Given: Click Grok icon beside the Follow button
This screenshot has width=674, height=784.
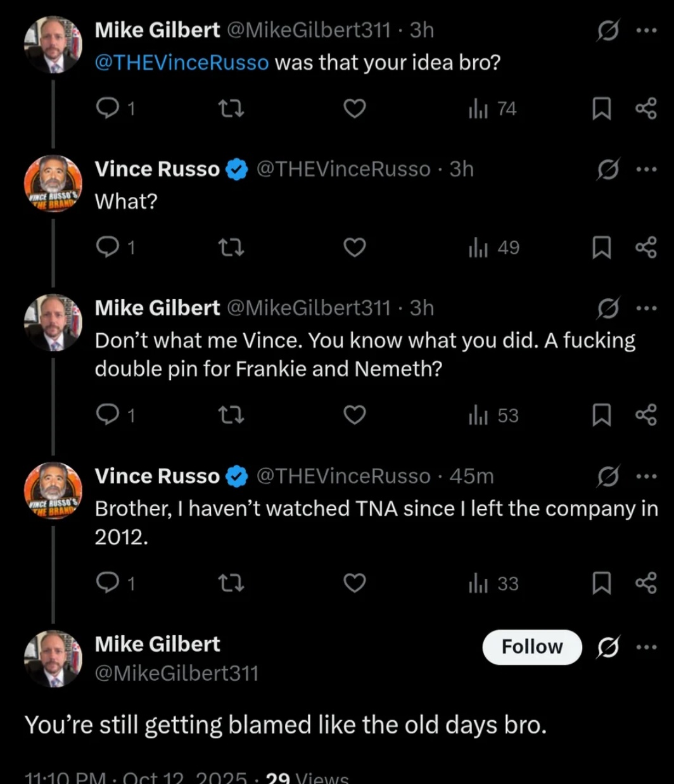Looking at the screenshot, I should tap(607, 647).
